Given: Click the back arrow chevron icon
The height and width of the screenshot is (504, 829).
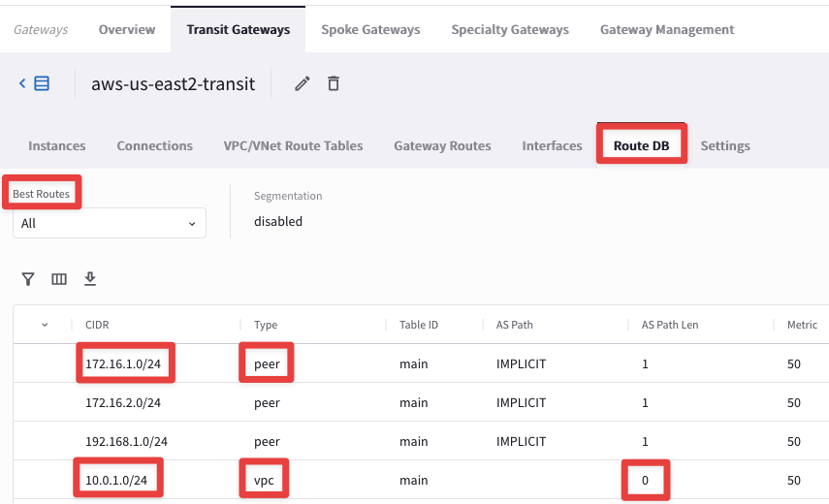Looking at the screenshot, I should [x=22, y=83].
